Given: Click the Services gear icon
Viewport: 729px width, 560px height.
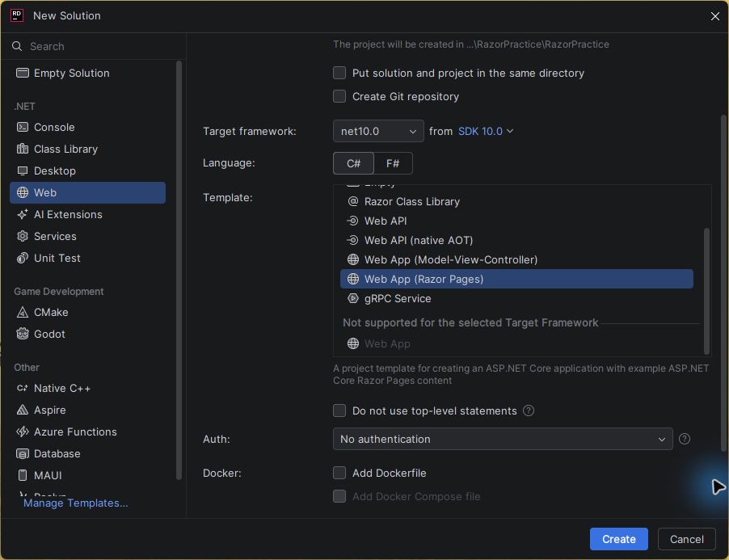Looking at the screenshot, I should [x=23, y=236].
